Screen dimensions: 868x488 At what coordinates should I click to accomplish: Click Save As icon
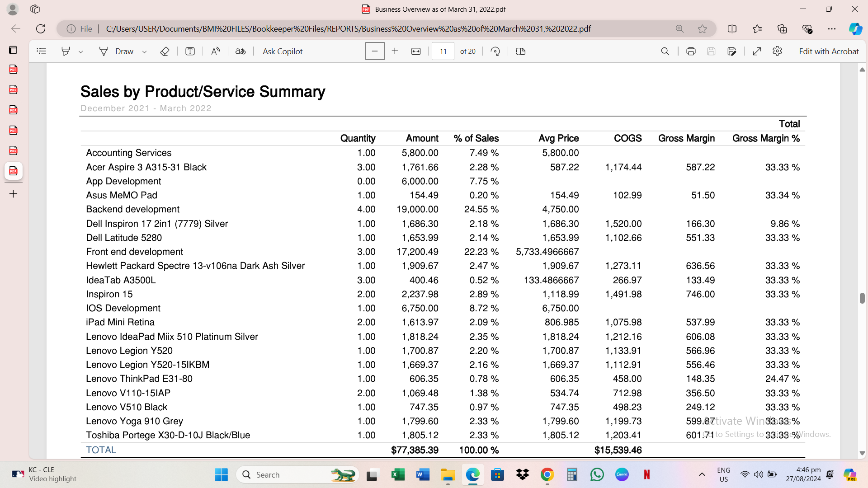point(732,51)
